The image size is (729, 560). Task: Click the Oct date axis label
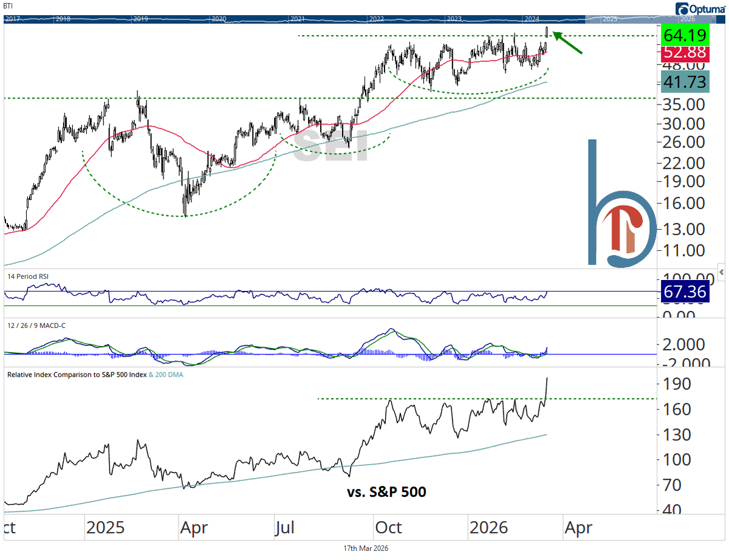point(388,527)
